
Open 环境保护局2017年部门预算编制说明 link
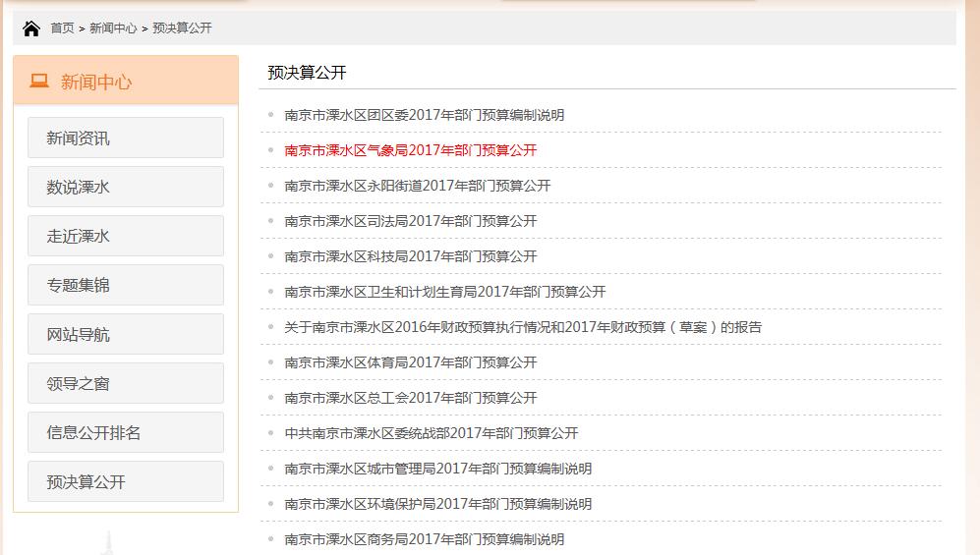pos(437,504)
